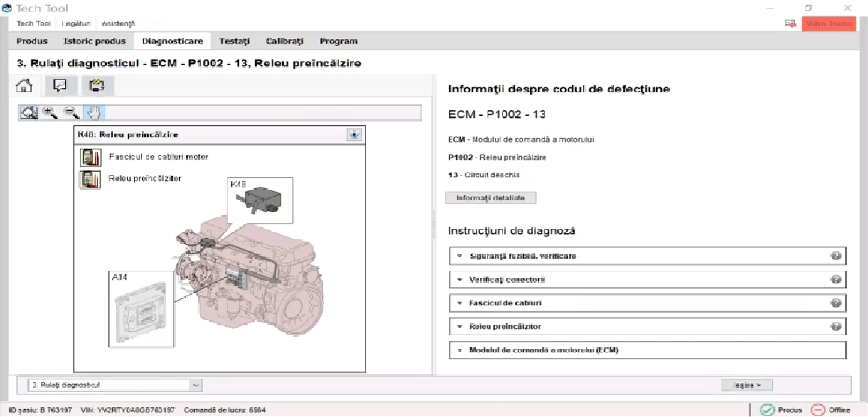
Task: Click the printer/snapshot icon
Action: (x=97, y=86)
